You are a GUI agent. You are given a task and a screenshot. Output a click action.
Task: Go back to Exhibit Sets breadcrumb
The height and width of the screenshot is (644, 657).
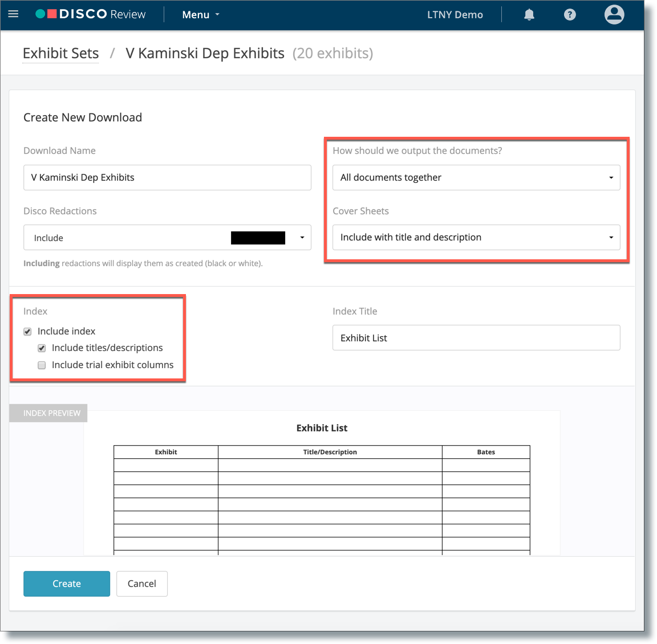tap(61, 53)
